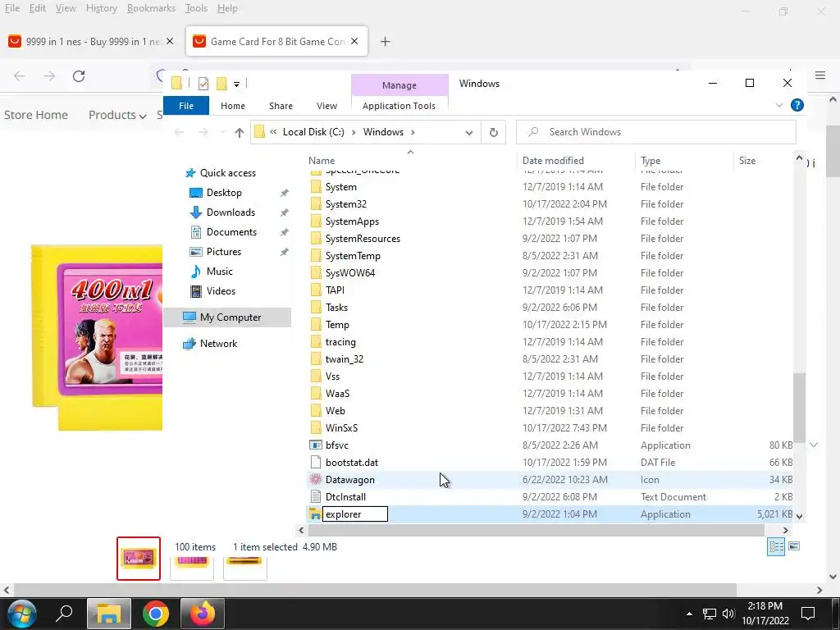
Task: Open Pictures in navigation pane
Action: click(223, 252)
